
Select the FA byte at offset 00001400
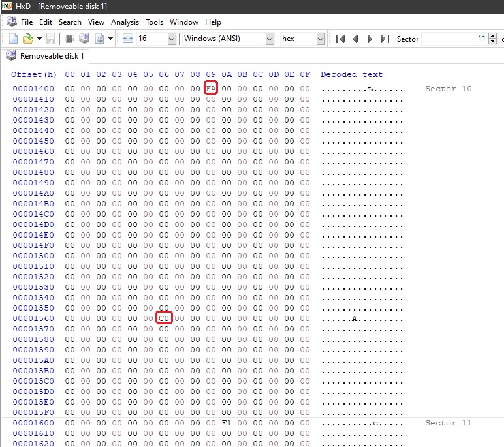(x=211, y=89)
